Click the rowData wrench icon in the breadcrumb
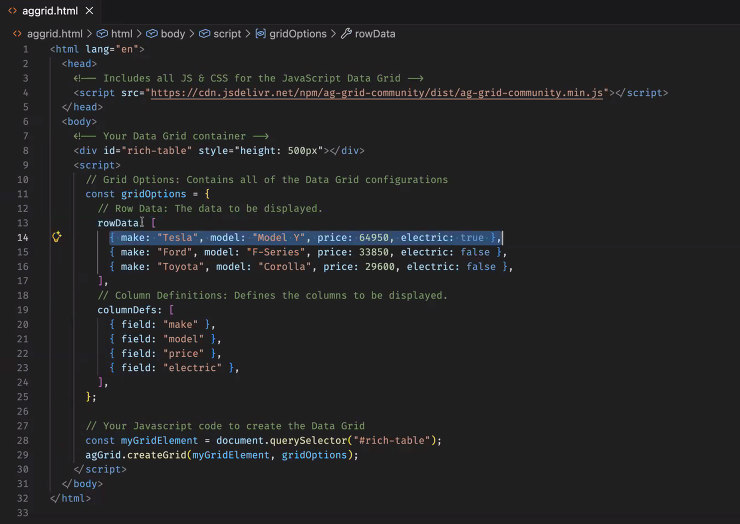 click(346, 33)
